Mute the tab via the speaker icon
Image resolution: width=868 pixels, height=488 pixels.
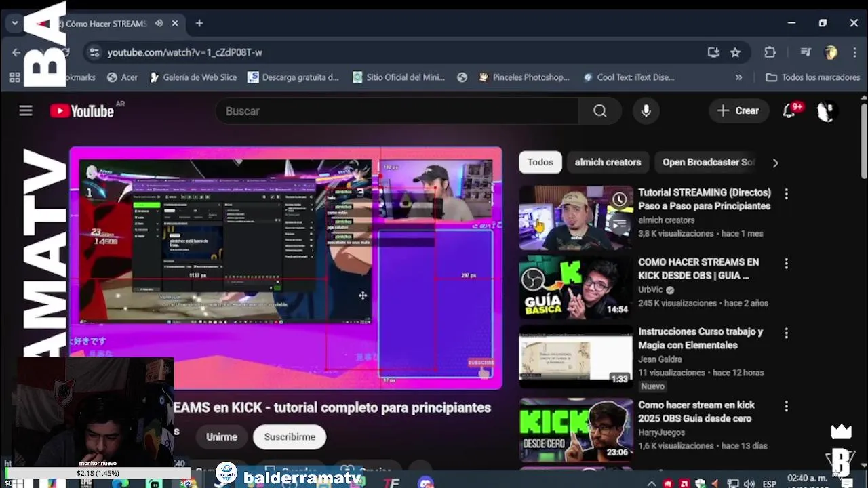pos(159,23)
